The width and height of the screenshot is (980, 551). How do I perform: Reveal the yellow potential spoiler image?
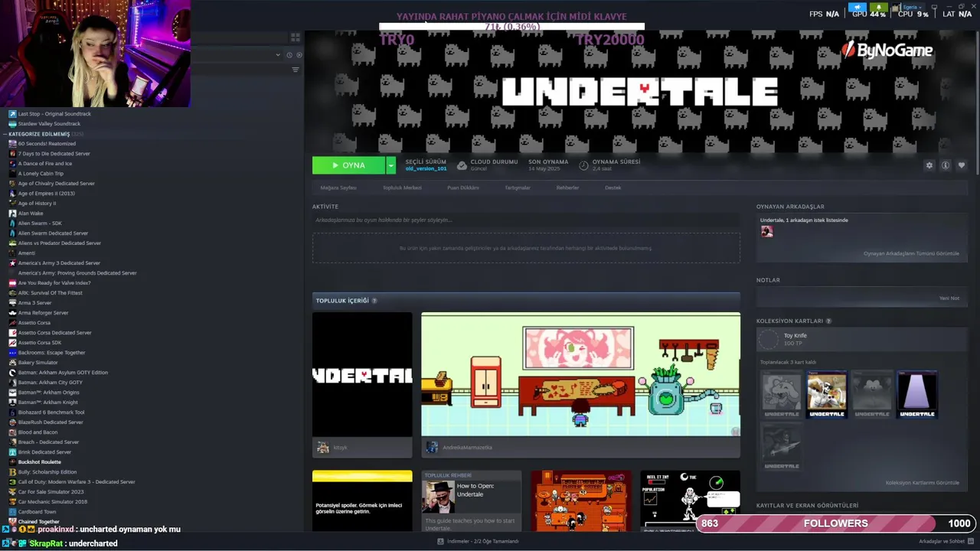pos(362,501)
